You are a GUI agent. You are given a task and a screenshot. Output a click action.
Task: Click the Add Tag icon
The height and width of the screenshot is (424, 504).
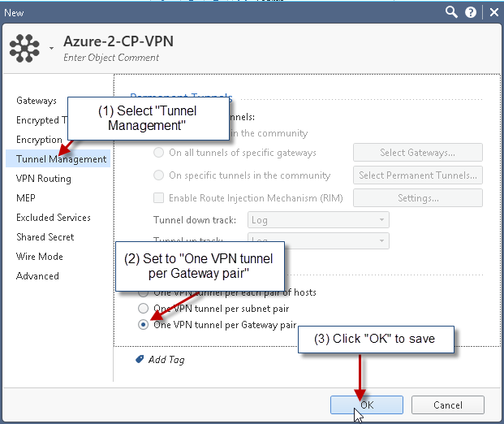click(140, 359)
